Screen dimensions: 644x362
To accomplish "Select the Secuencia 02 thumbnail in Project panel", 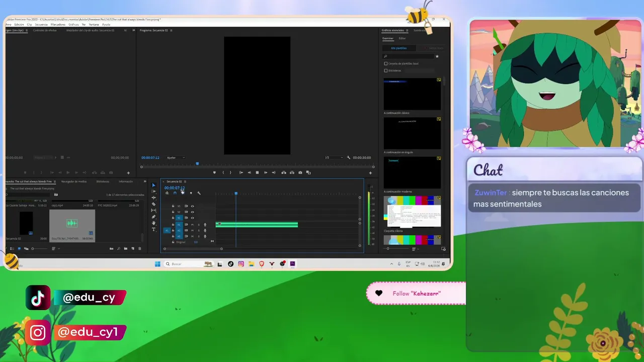I will point(26,223).
